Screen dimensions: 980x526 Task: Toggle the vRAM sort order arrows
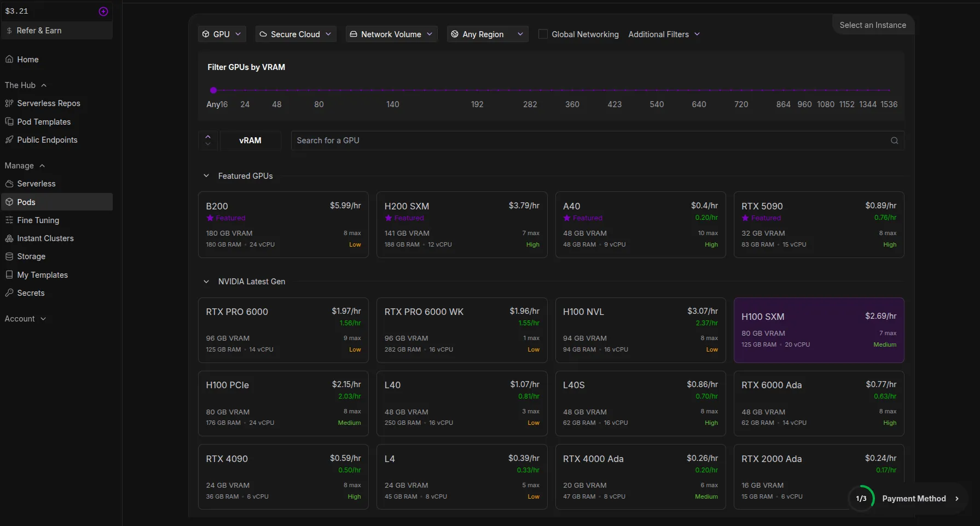(x=208, y=141)
